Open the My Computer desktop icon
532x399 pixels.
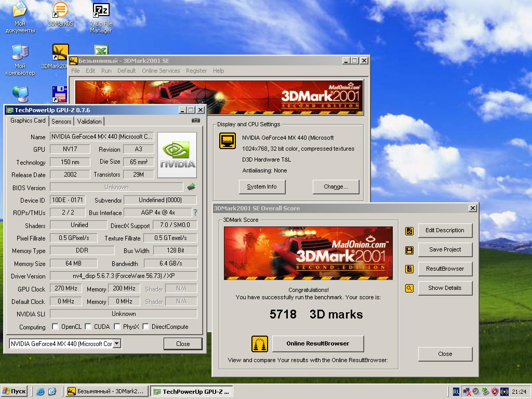click(20, 60)
